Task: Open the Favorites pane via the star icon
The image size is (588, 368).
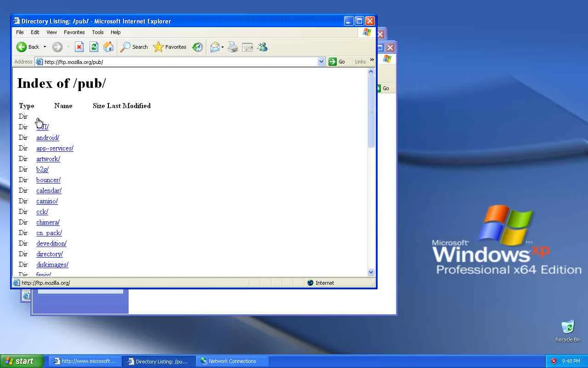Action: click(x=170, y=47)
